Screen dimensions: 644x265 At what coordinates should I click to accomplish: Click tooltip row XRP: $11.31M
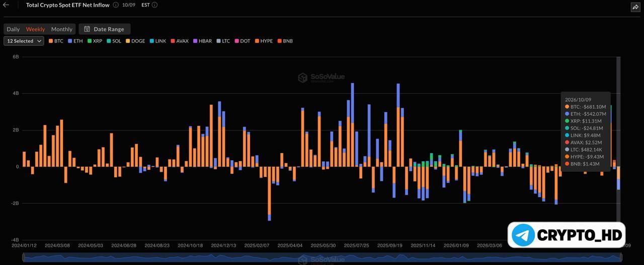click(583, 121)
